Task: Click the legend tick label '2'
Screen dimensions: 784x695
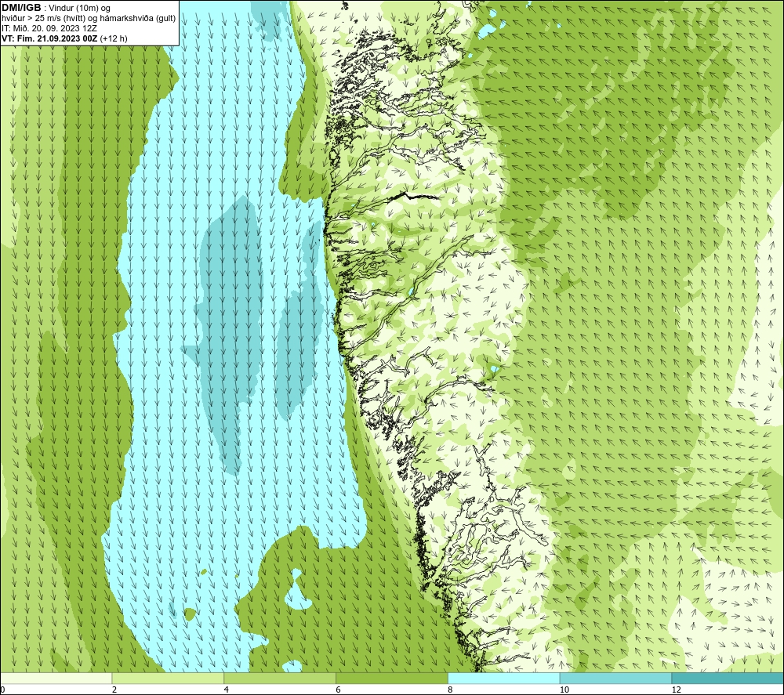Action: pyautogui.click(x=114, y=690)
